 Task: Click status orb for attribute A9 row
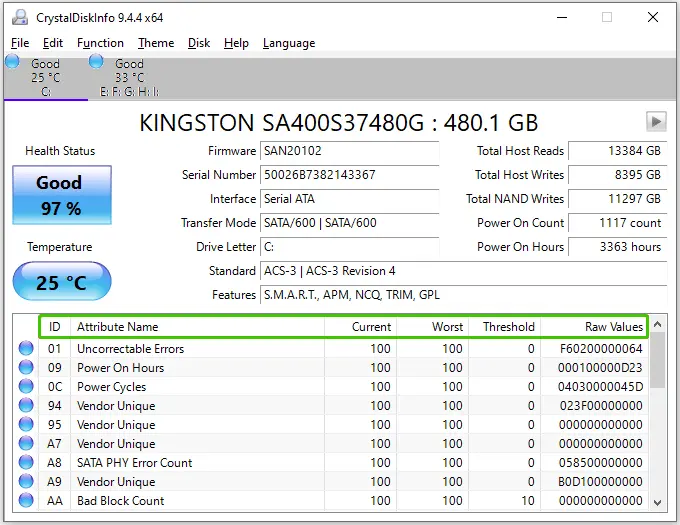click(26, 481)
